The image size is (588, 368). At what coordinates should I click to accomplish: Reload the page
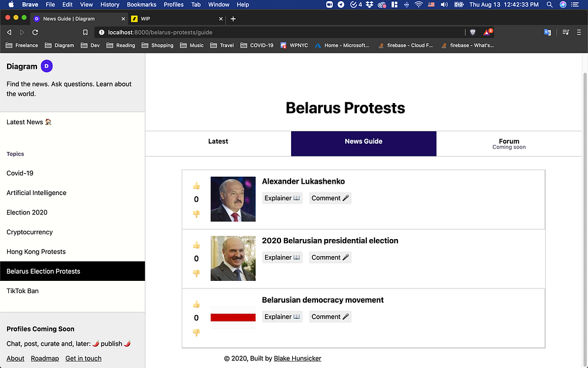[x=35, y=32]
